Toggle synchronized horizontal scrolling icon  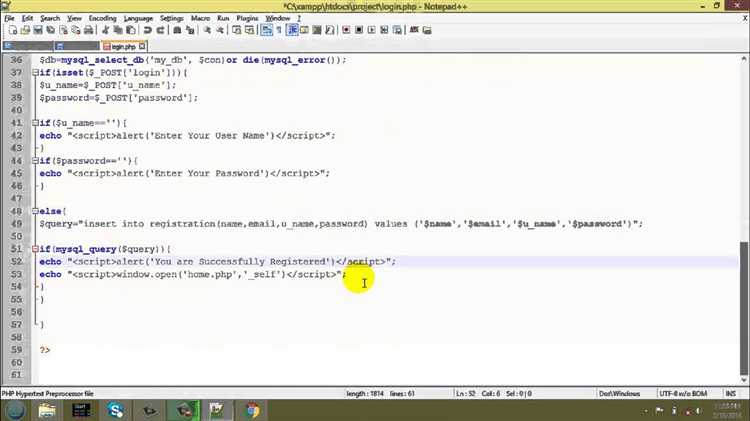pyautogui.click(x=249, y=30)
